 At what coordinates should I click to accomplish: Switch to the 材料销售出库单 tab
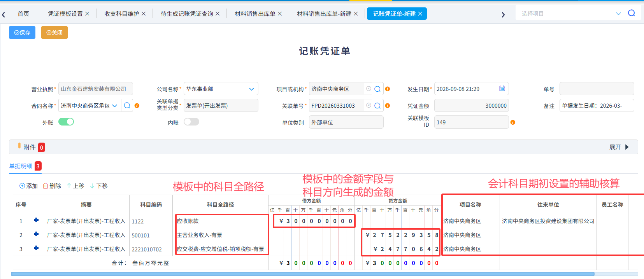(255, 14)
